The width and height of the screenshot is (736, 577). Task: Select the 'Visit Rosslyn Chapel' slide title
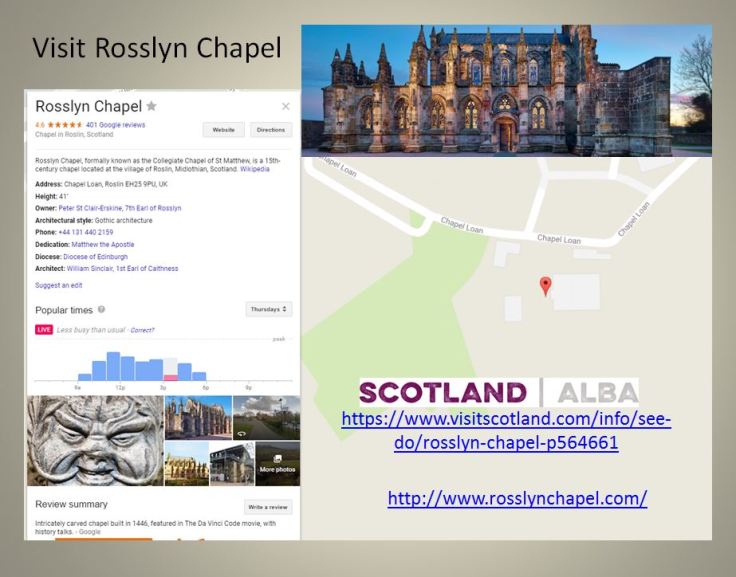(157, 48)
